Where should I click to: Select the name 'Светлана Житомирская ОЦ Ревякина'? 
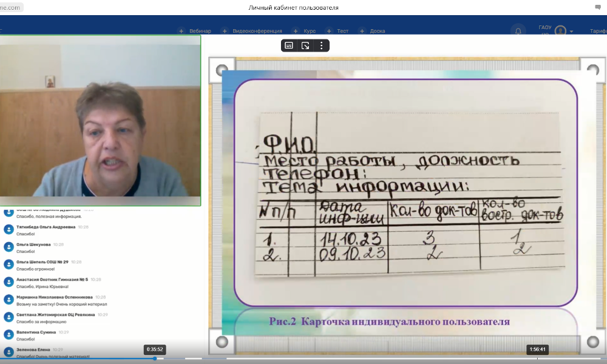[56, 314]
